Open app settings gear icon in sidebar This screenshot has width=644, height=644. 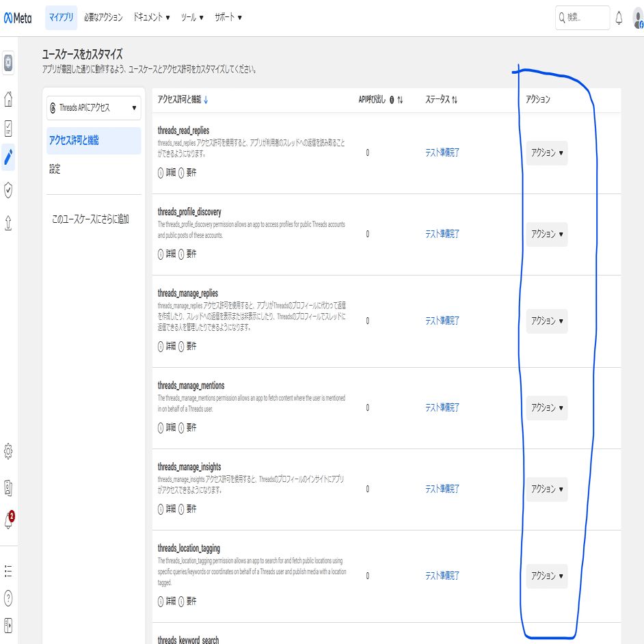[8, 451]
